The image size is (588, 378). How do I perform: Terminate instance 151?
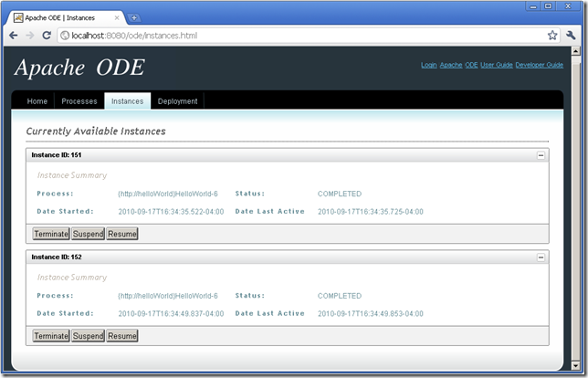tap(51, 234)
